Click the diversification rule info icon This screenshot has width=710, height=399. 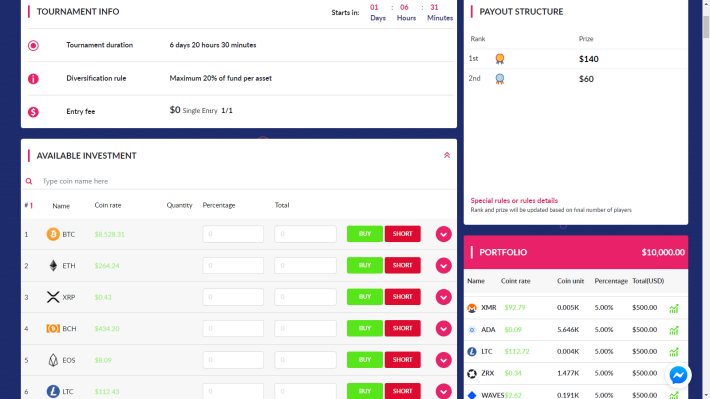[33, 79]
